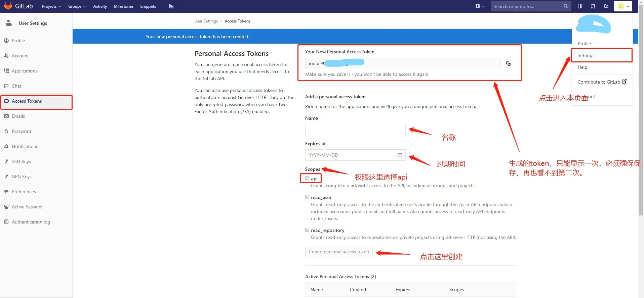Click the User Settings sidebar header

pos(33,23)
